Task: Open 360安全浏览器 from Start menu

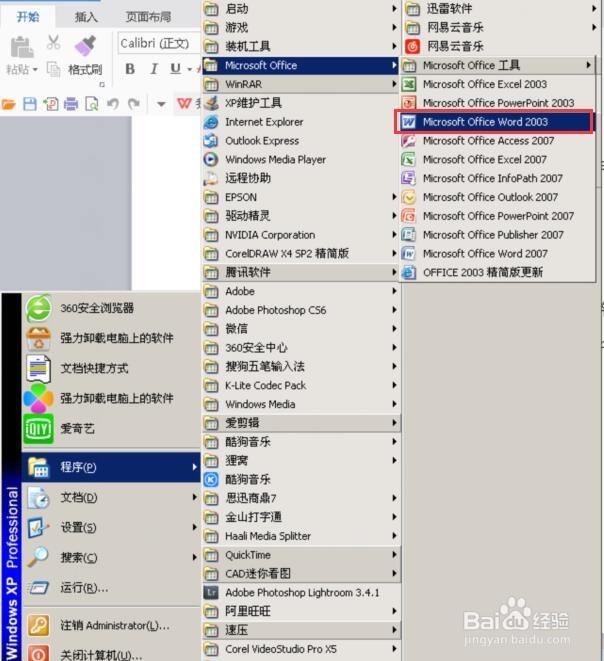Action: click(x=112, y=308)
